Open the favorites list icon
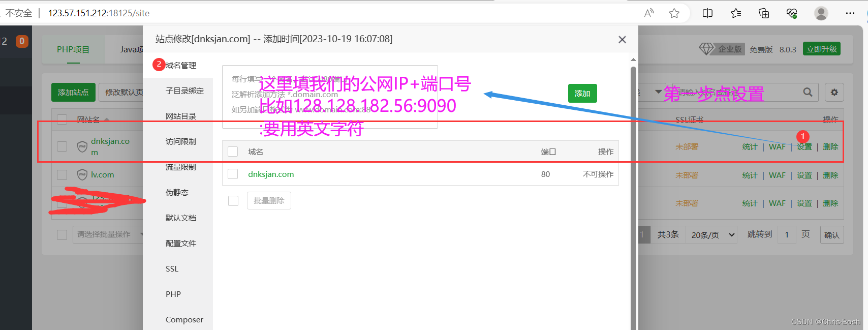 pos(736,13)
